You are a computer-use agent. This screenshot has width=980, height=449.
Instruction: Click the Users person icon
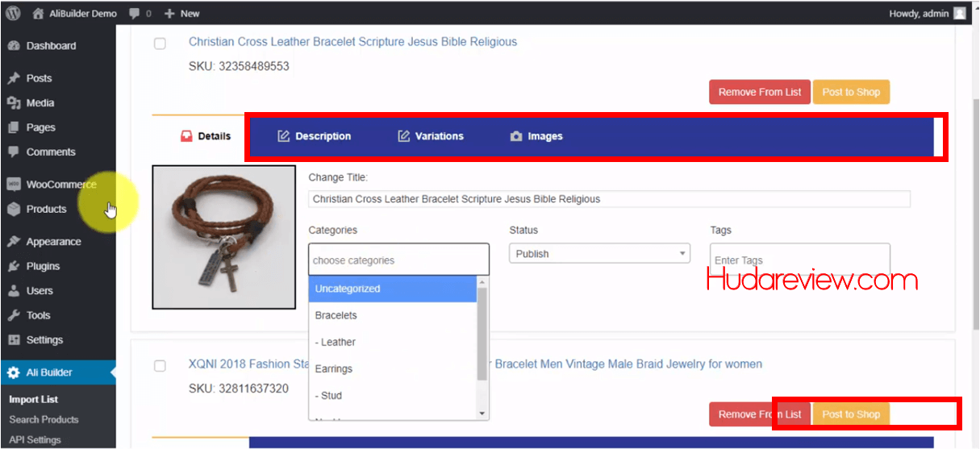point(14,291)
